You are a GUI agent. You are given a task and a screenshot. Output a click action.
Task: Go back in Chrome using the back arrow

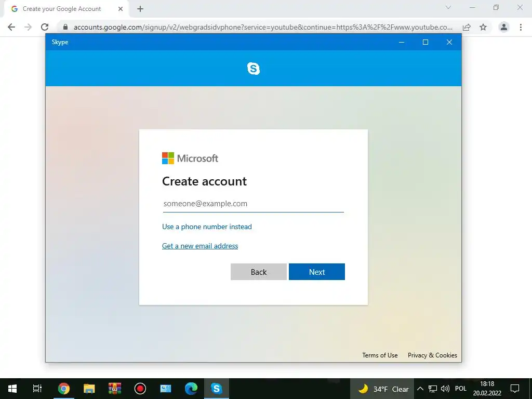coord(11,27)
